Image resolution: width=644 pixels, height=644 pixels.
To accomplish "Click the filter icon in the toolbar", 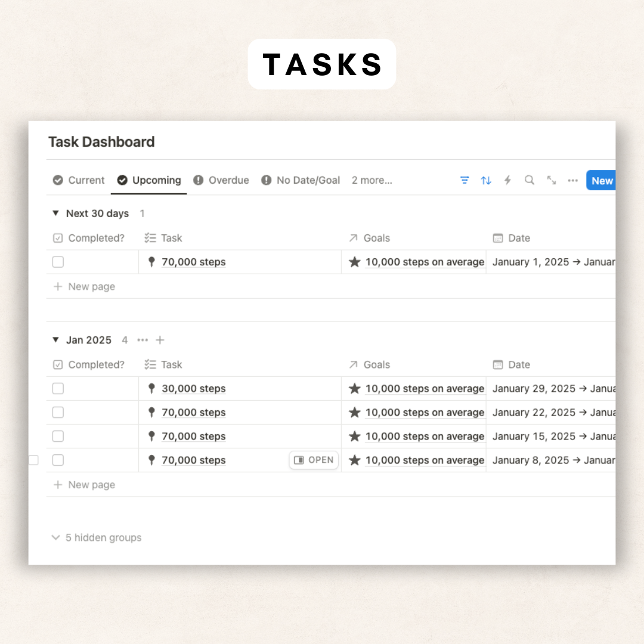I will click(465, 180).
